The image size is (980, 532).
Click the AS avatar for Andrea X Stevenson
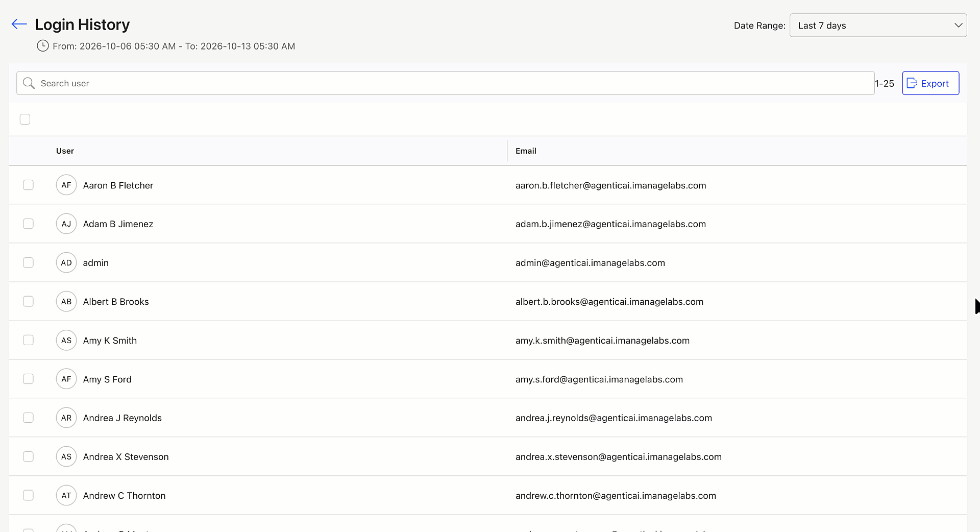click(66, 456)
